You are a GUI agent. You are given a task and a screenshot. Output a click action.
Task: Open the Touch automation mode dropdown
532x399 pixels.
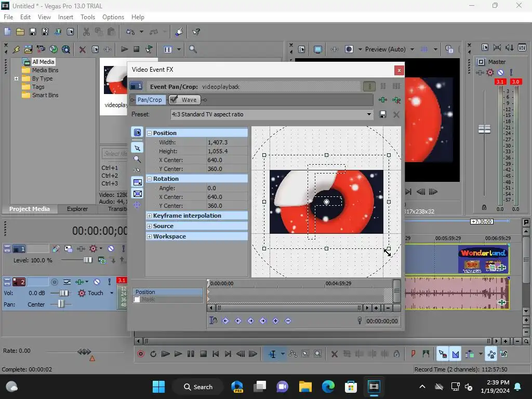click(112, 293)
